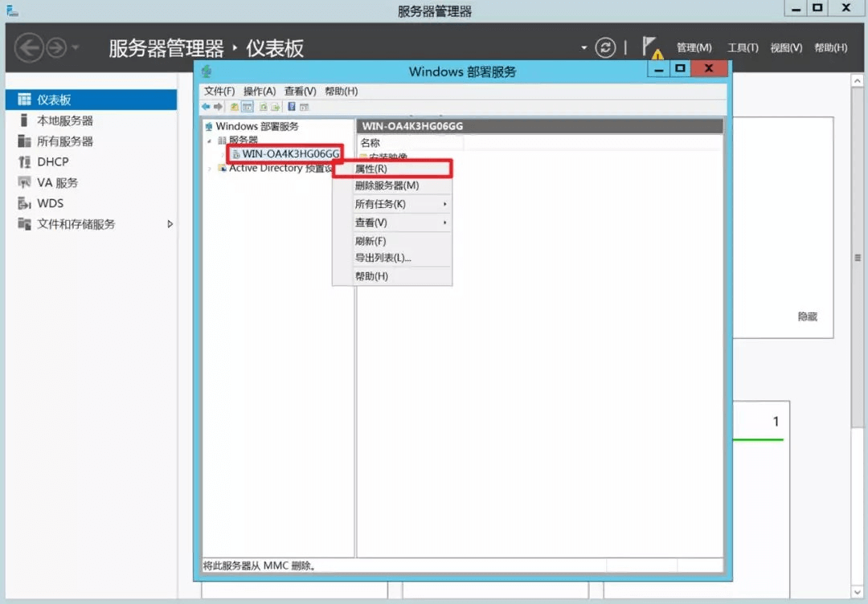
Task: Click the back navigation arrow in WDS toolbar
Action: (206, 107)
